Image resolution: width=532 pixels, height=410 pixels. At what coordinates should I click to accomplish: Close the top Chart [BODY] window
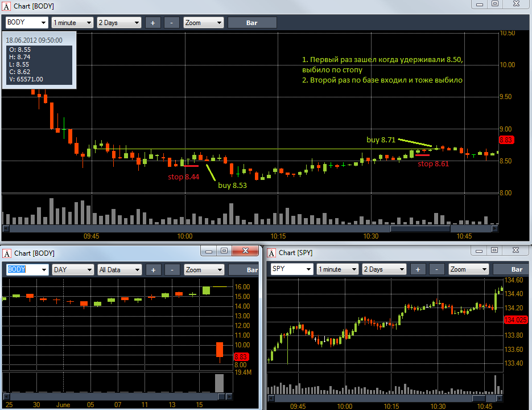pos(517,4)
